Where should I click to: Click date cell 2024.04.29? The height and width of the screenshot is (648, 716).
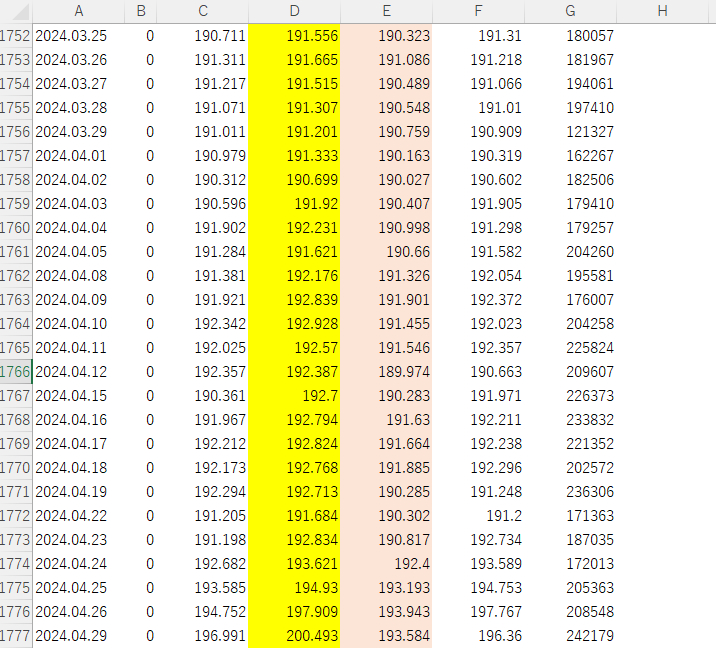[x=79, y=636]
